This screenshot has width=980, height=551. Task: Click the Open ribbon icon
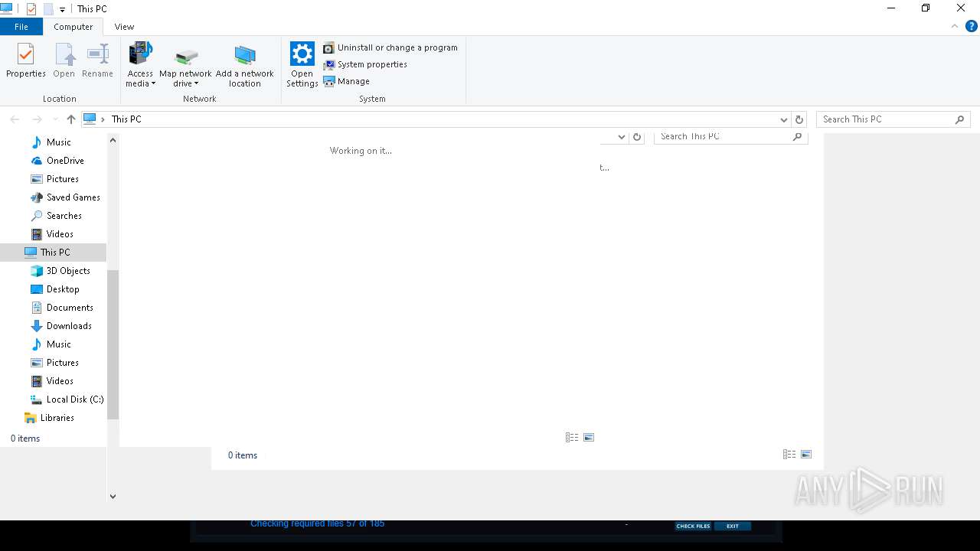[64, 61]
